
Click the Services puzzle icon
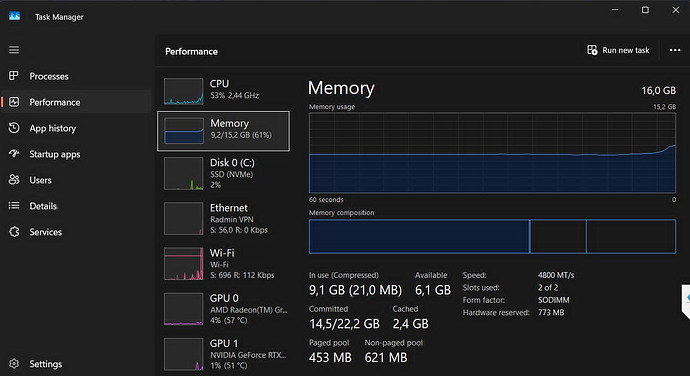[14, 232]
